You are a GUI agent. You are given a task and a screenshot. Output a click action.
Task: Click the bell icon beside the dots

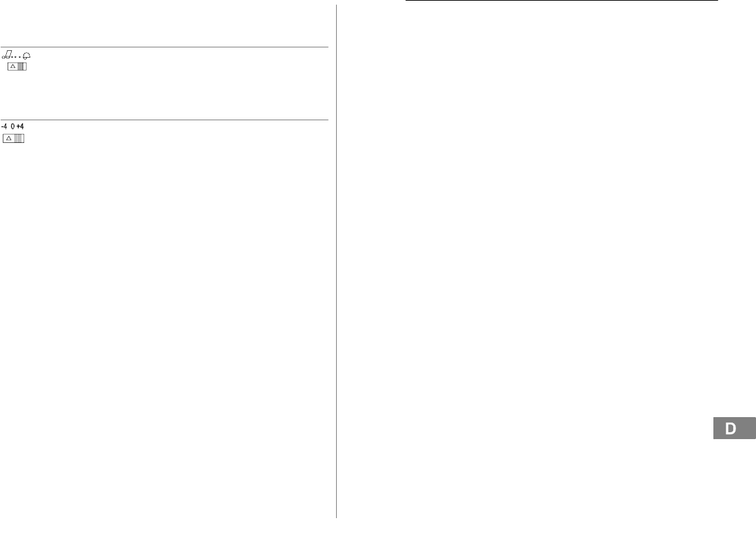tap(27, 56)
